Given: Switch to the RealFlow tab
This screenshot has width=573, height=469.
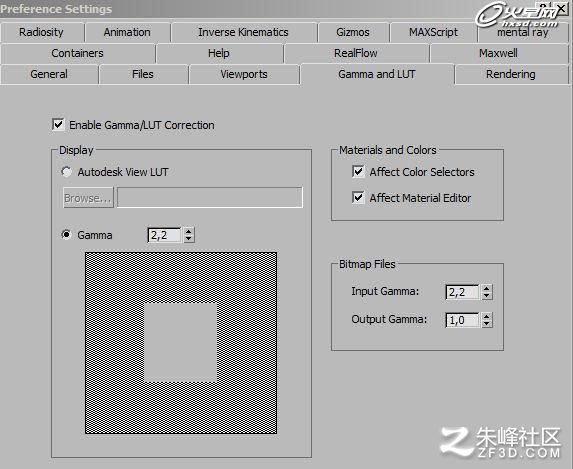Looking at the screenshot, I should click(x=356, y=53).
